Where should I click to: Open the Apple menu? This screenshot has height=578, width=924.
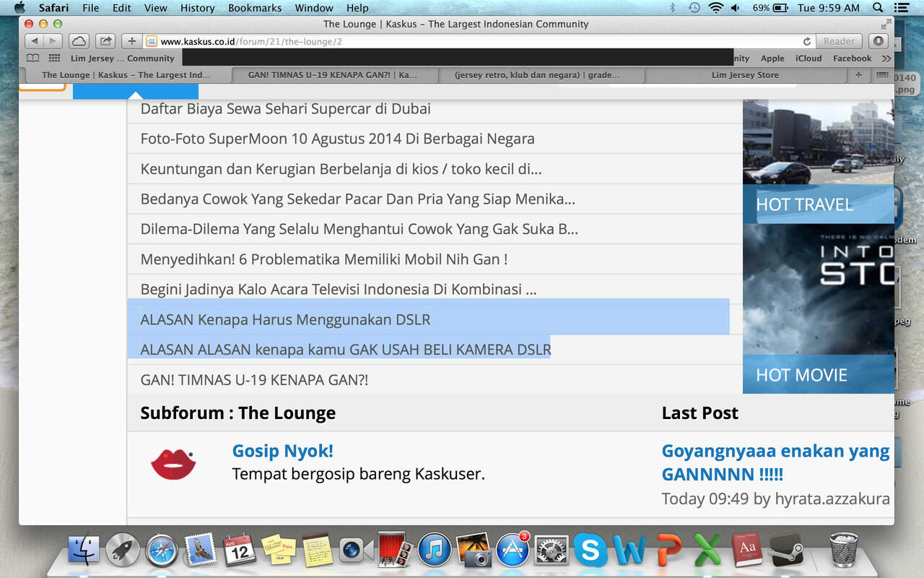tap(19, 8)
